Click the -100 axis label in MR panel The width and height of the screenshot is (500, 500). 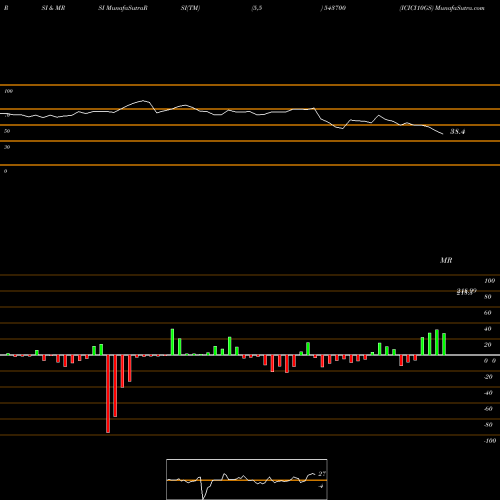tap(490, 441)
